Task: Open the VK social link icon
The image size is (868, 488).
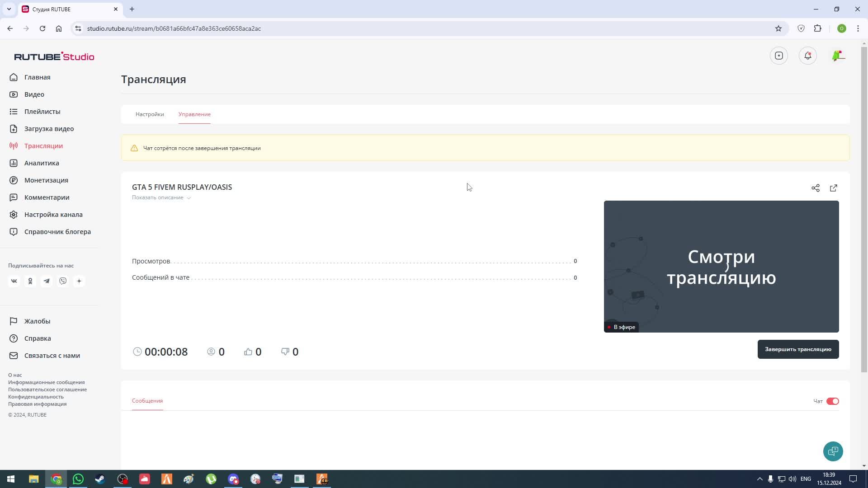Action: pos(14,281)
